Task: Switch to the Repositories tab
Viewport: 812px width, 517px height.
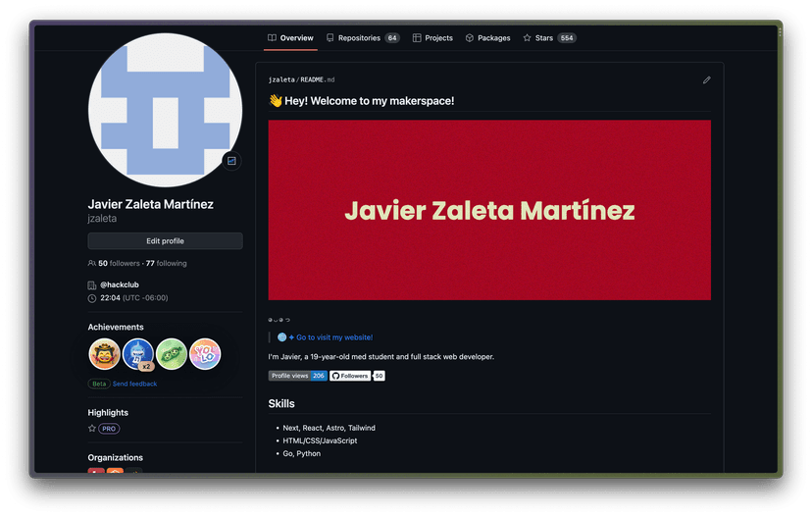Action: 362,38
